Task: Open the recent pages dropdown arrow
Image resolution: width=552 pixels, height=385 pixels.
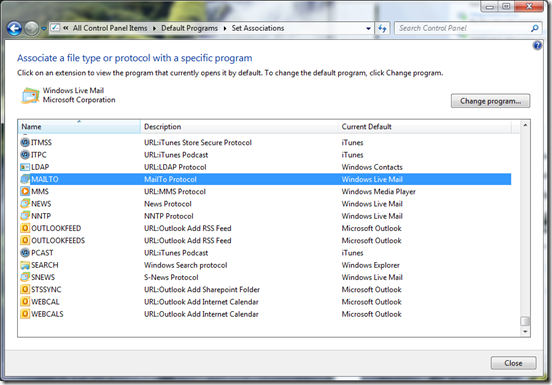Action: pos(44,29)
